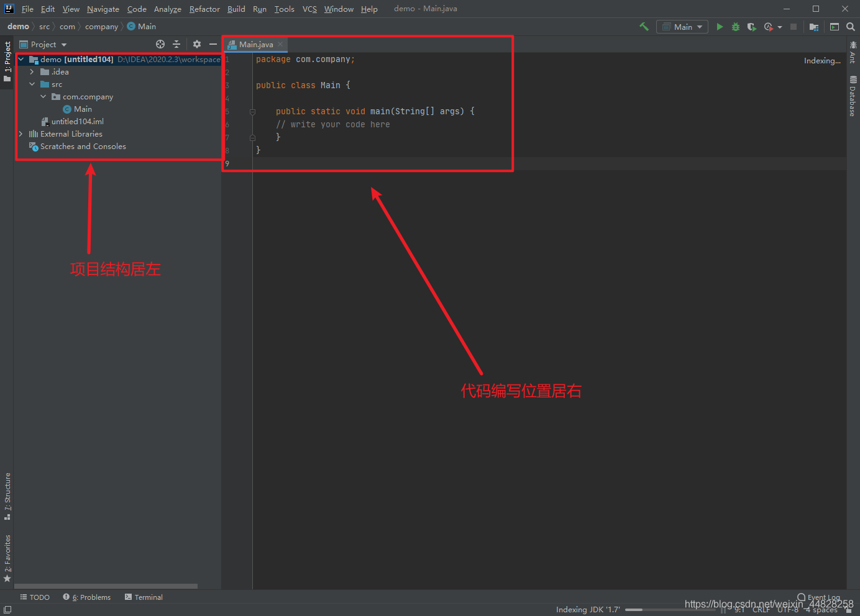860x616 pixels.
Task: Expand the .idea folder
Action: tap(32, 72)
